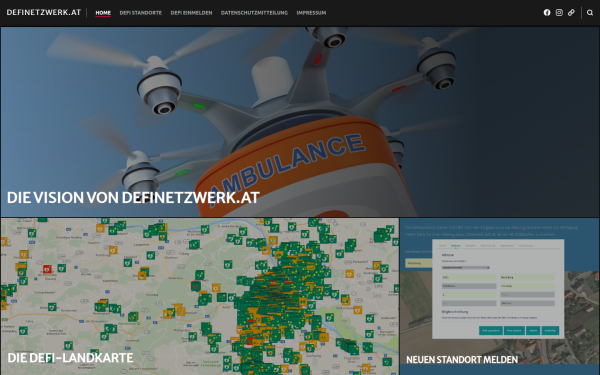600x375 pixels.
Task: Go to the DEFI EINMELDEN menu item
Action: click(x=191, y=13)
